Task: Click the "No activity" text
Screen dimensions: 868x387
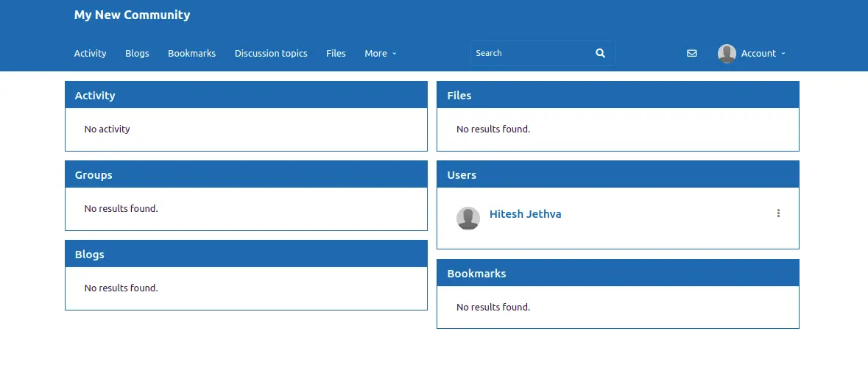Action: coord(107,129)
